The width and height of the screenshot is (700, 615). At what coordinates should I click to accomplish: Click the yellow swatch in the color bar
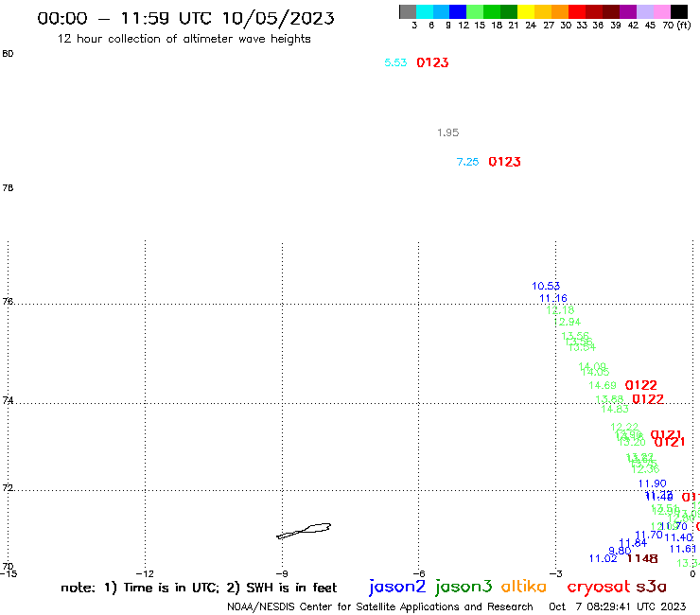526,11
